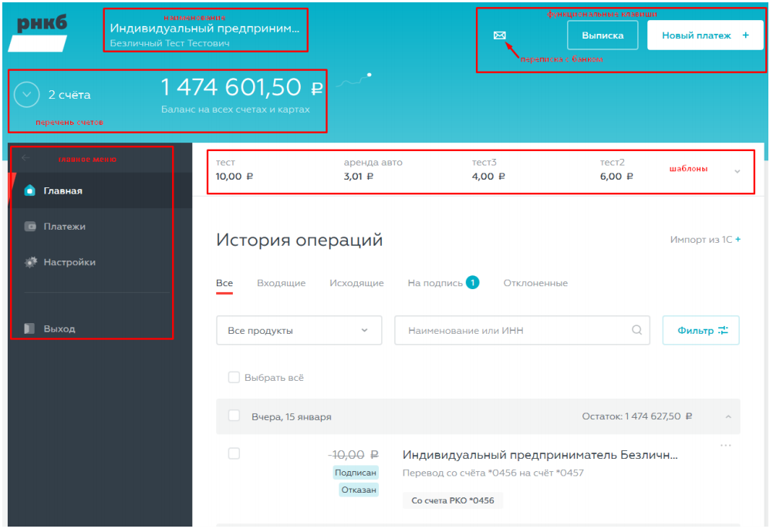Expand the templates row chevron
The width and height of the screenshot is (773, 532).
point(737,171)
